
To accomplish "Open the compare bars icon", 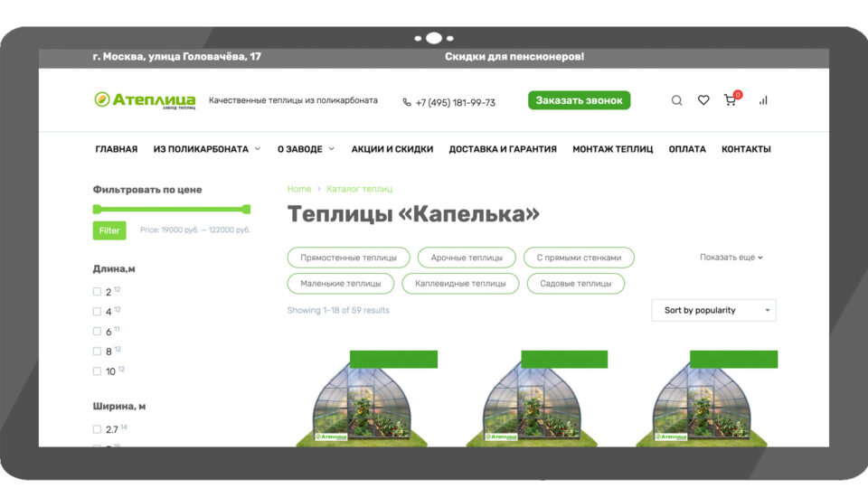I will (x=763, y=100).
